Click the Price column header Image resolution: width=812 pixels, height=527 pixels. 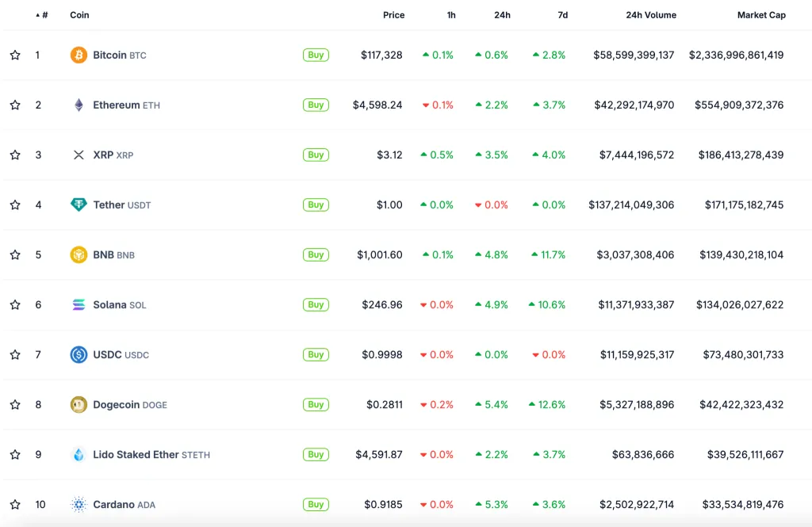point(393,15)
